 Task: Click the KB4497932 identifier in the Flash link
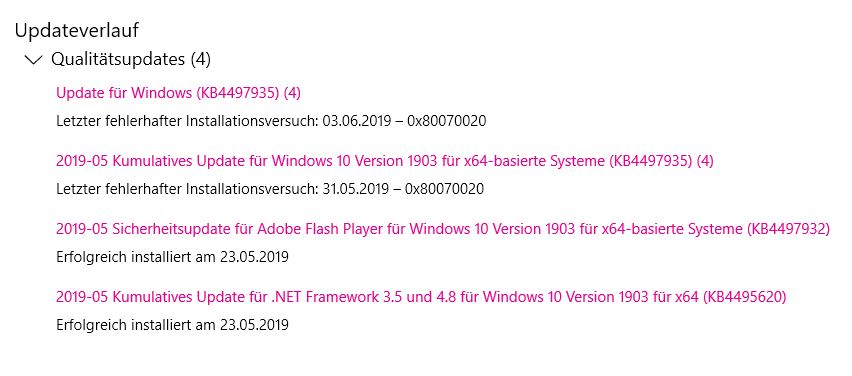pos(789,229)
